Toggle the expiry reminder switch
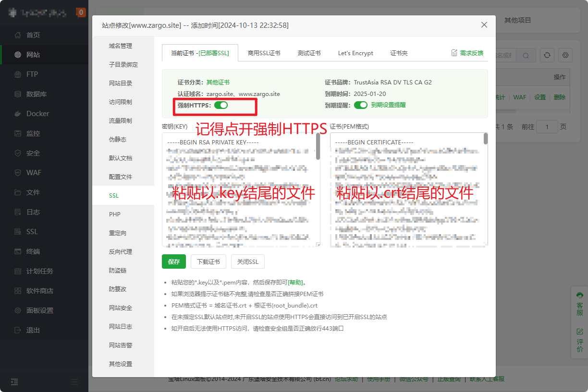 pyautogui.click(x=360, y=105)
